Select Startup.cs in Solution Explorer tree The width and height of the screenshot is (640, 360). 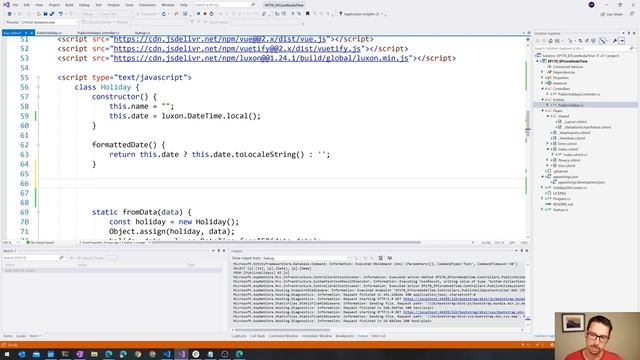coord(560,210)
